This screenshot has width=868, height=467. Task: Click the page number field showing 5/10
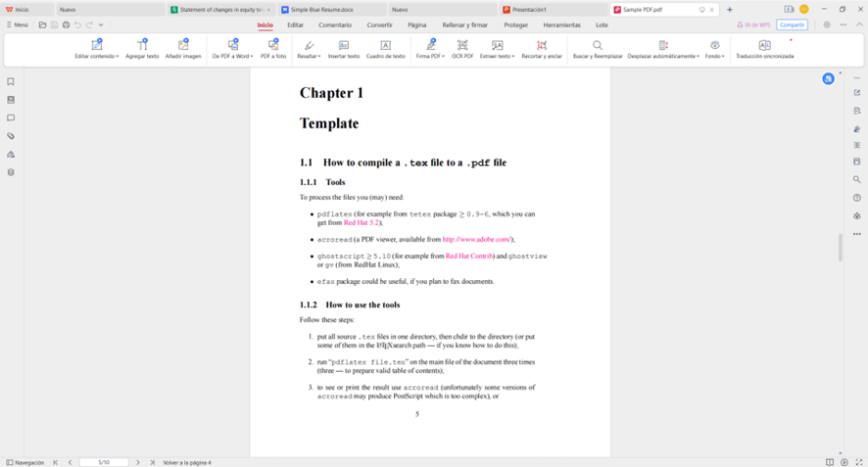point(104,462)
